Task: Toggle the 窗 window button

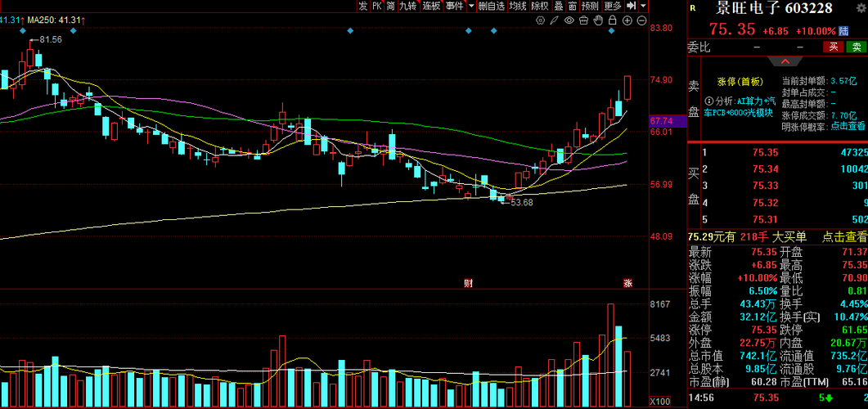Action: (x=573, y=6)
